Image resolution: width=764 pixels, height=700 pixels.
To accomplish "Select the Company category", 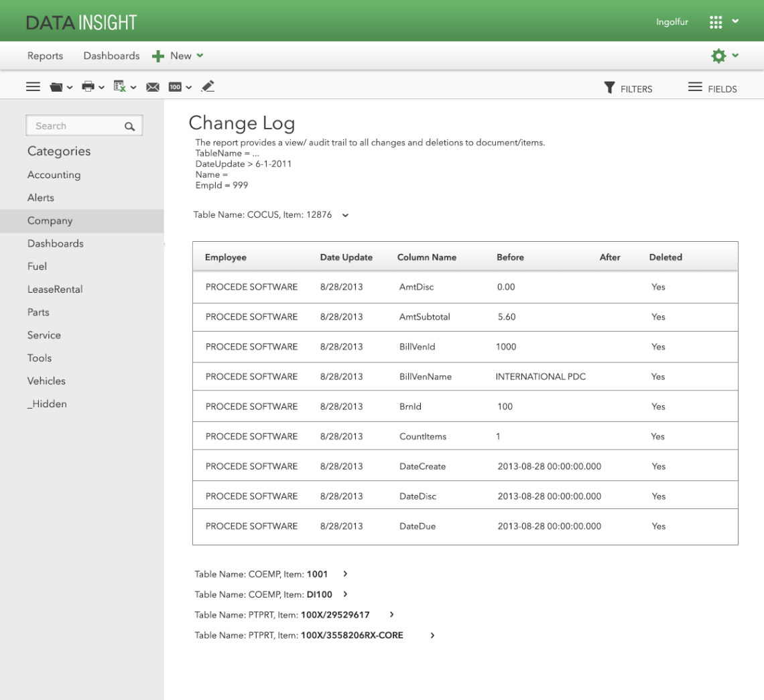I will pyautogui.click(x=51, y=220).
